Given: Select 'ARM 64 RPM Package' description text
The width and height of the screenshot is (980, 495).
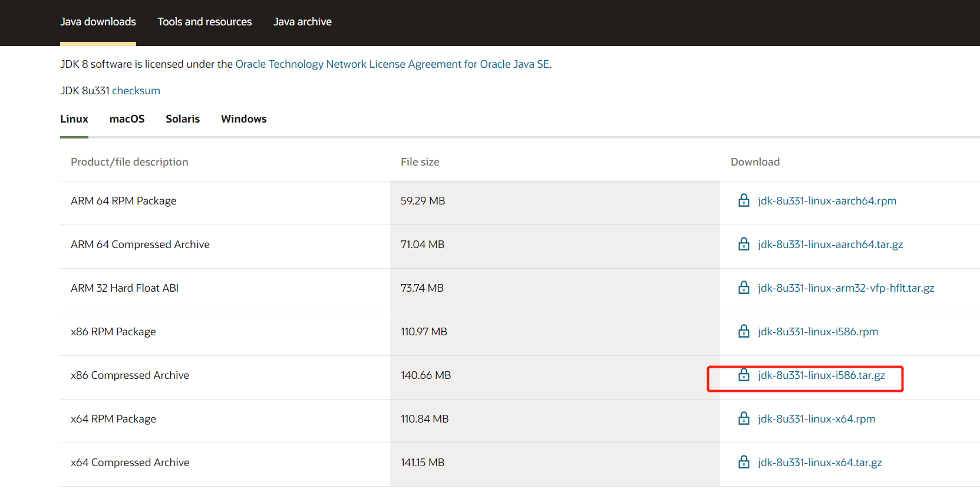Looking at the screenshot, I should click(x=123, y=201).
